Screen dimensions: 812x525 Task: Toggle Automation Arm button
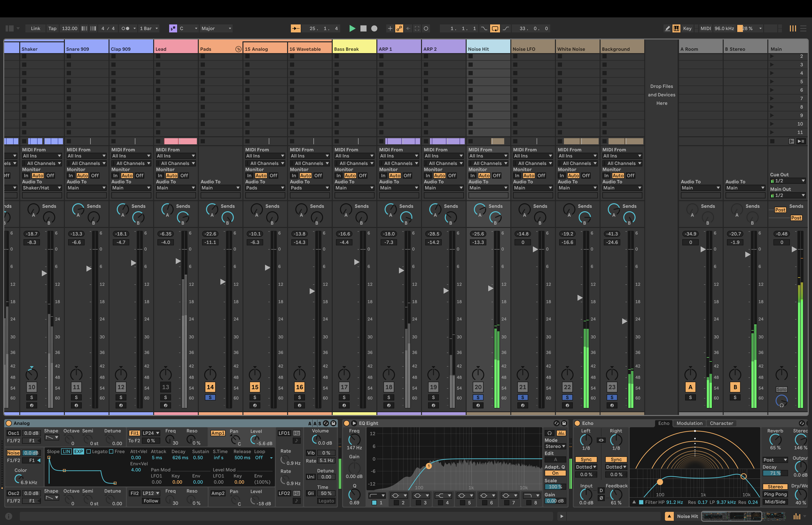pyautogui.click(x=399, y=29)
